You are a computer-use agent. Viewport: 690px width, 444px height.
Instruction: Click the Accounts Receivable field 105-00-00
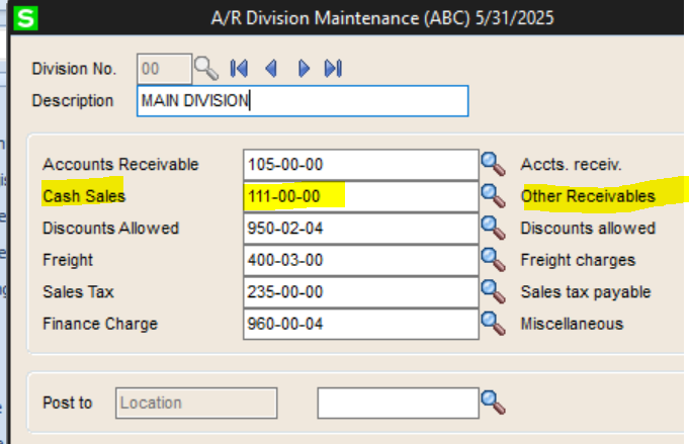361,165
